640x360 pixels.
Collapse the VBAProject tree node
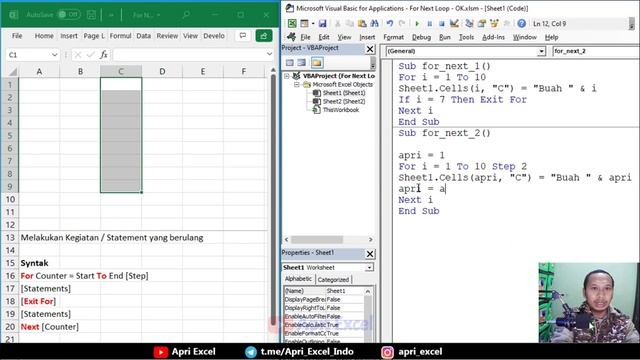287,76
